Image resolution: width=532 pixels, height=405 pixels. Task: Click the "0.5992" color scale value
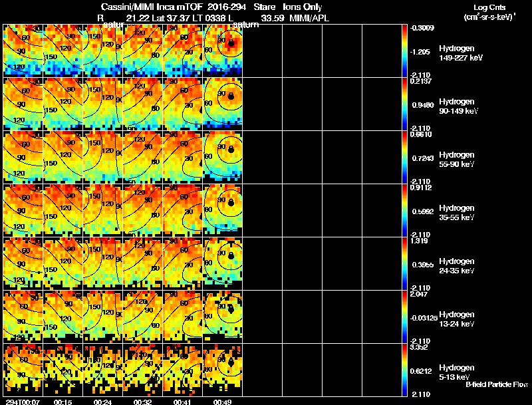[x=423, y=211]
